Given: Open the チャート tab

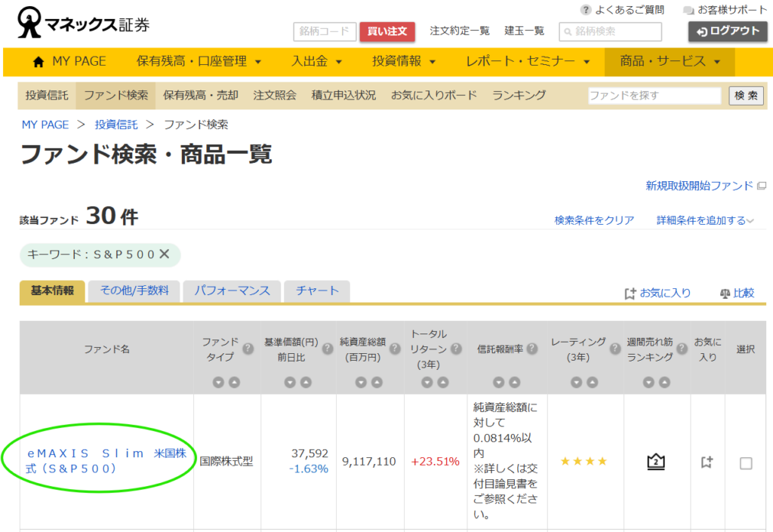Looking at the screenshot, I should pos(317,291).
